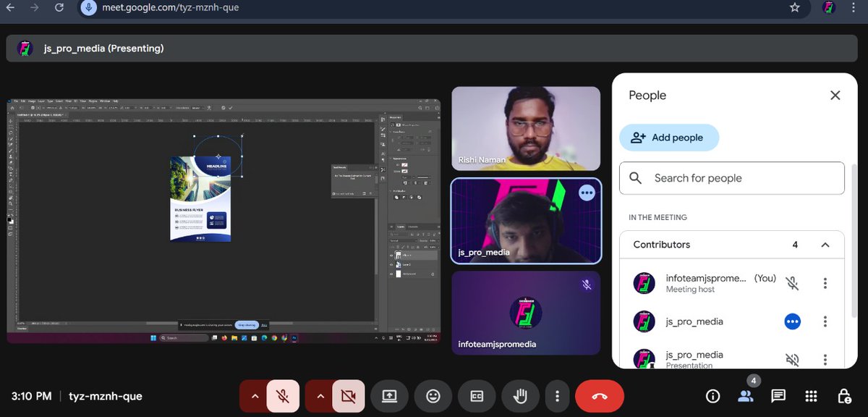Click the infoteamjspromedia avatar in People list
The width and height of the screenshot is (868, 417).
644,283
